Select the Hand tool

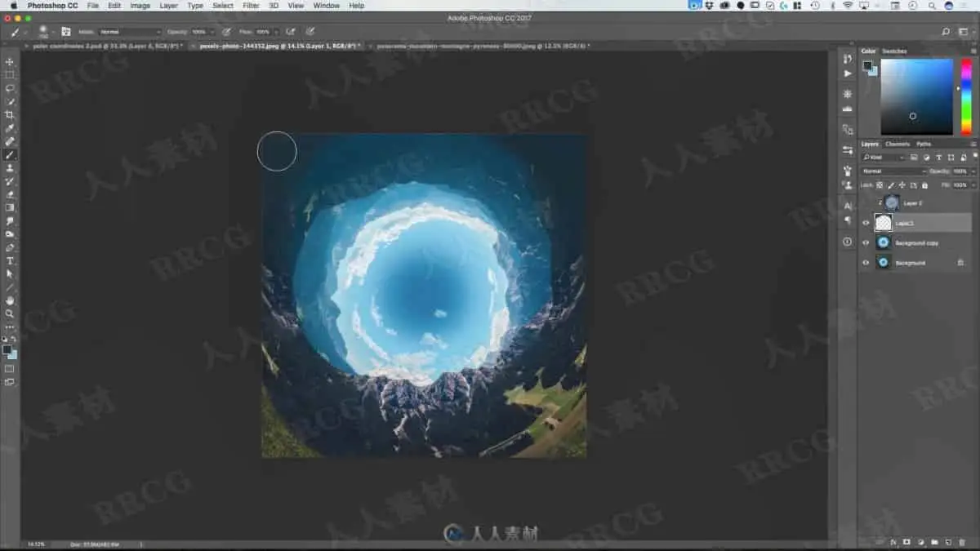pos(10,300)
